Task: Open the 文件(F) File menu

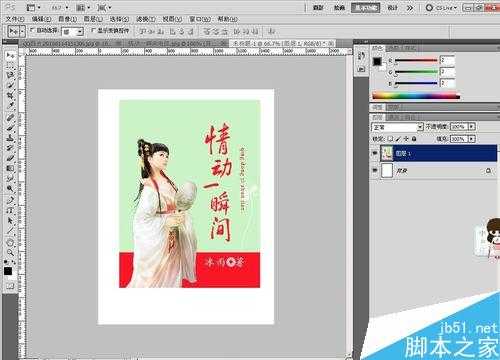Action: pos(15,19)
